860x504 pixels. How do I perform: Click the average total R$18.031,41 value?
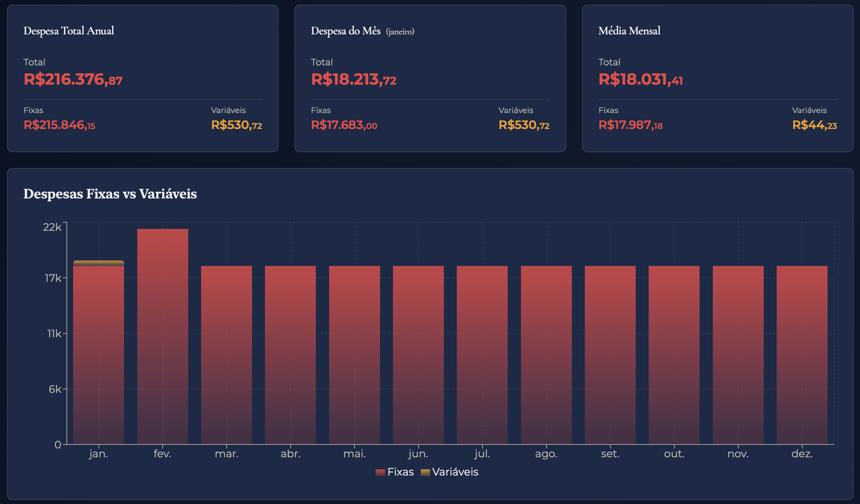(x=640, y=79)
